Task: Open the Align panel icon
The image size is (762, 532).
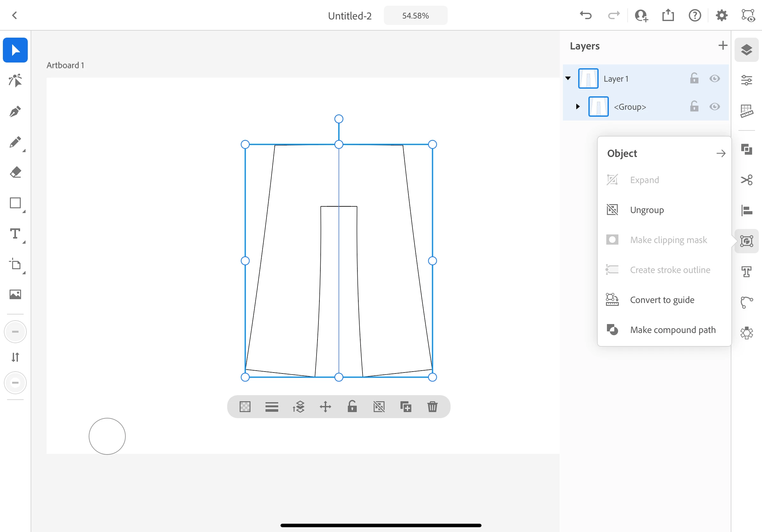Action: [x=746, y=210]
